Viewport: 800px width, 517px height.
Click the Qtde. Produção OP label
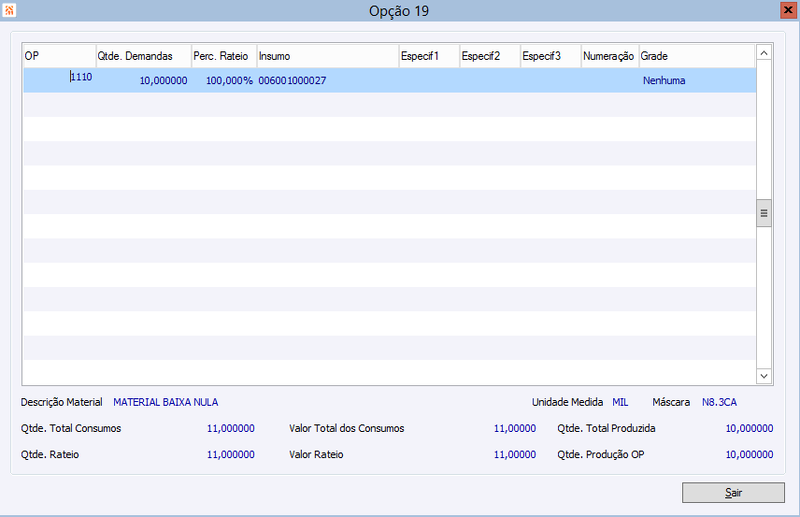[601, 454]
